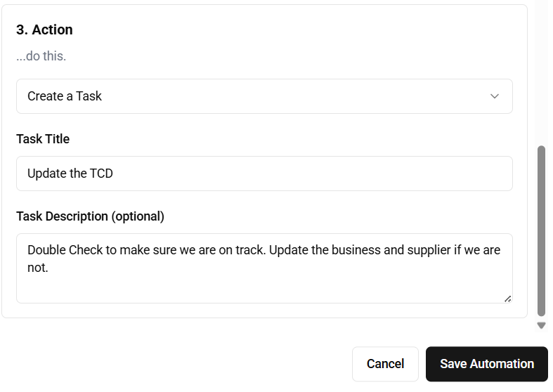
Task: Click the scrollbar track above the thumb
Action: tap(541, 70)
